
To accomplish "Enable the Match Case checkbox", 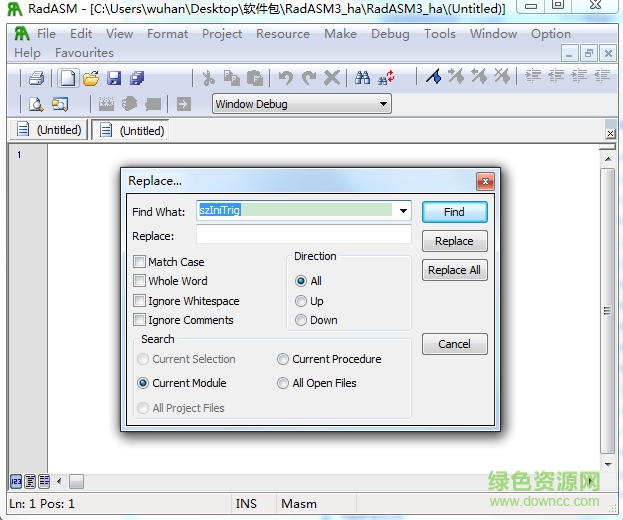I will (139, 262).
